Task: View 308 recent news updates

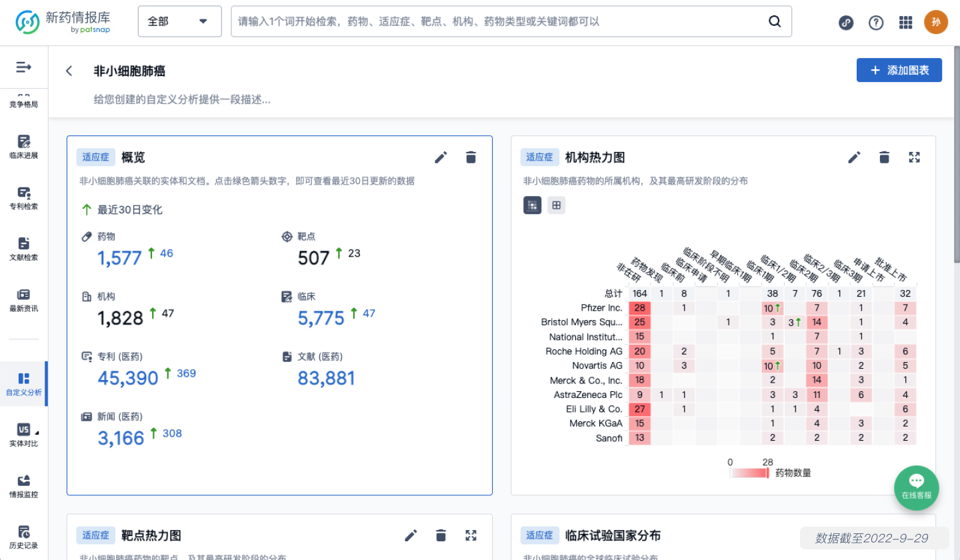Action: pyautogui.click(x=172, y=433)
